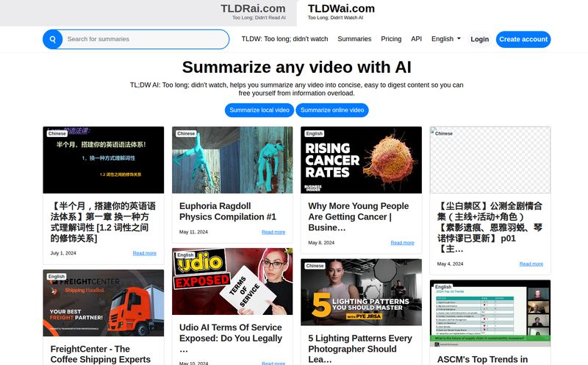Open the API nav link

(x=416, y=39)
